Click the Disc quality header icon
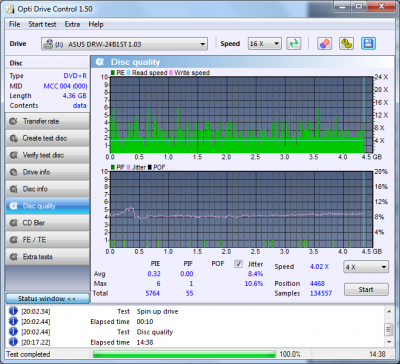This screenshot has width=400, height=364. coord(100,62)
